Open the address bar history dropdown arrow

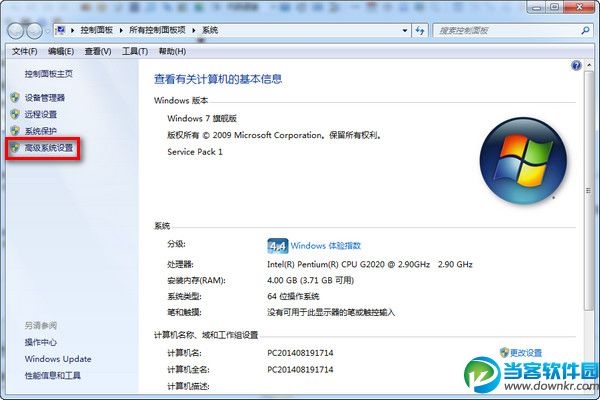(x=405, y=31)
